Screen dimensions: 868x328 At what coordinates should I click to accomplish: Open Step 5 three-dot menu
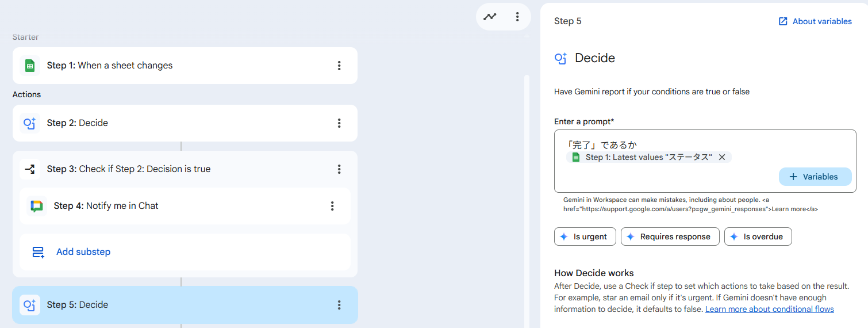click(x=339, y=305)
